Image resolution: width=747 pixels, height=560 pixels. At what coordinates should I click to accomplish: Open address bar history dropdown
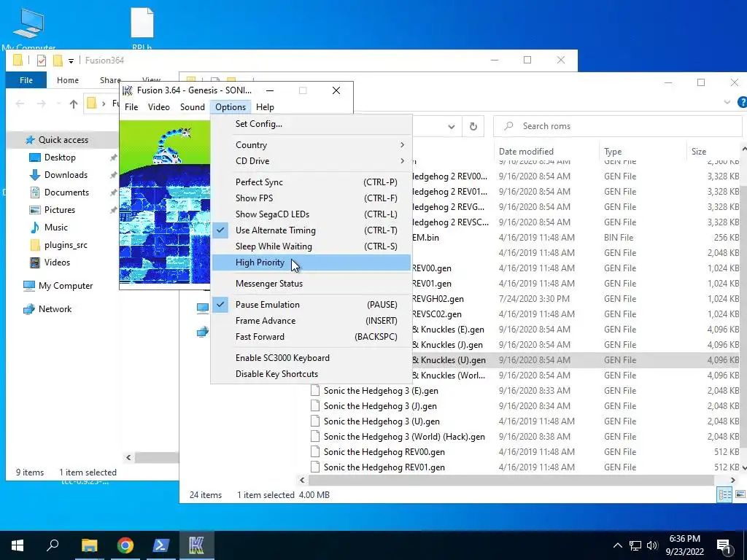click(451, 127)
